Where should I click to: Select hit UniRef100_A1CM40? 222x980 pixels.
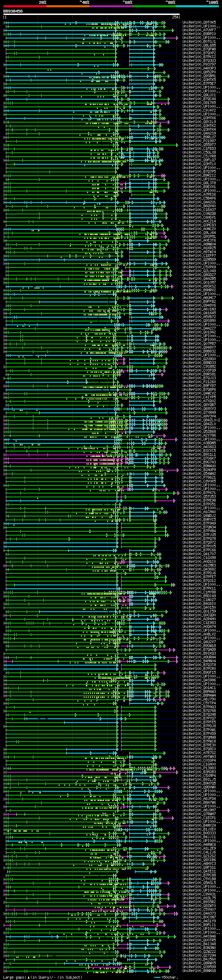click(x=199, y=512)
